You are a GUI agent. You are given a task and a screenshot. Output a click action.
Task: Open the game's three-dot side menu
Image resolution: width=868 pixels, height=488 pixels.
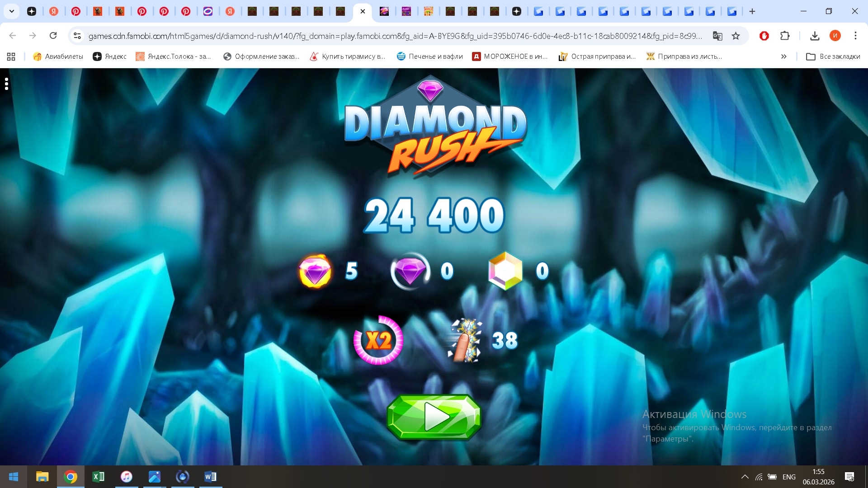pyautogui.click(x=6, y=84)
